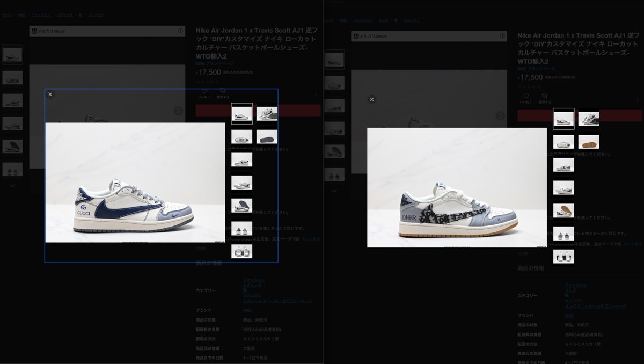
Task: Click the もっと見る link on left page
Action: point(311,238)
